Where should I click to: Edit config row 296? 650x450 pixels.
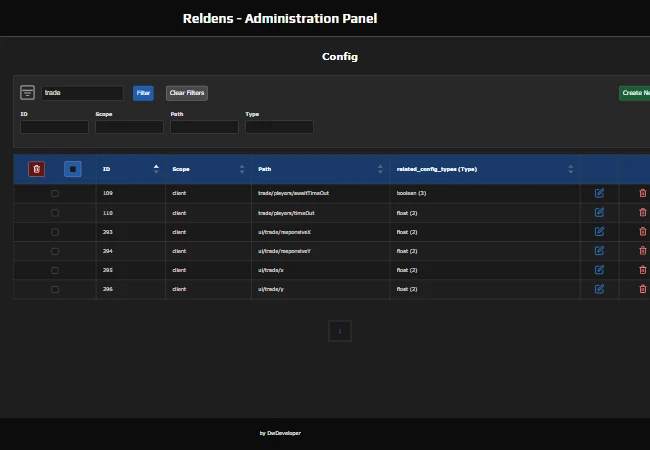(x=599, y=289)
